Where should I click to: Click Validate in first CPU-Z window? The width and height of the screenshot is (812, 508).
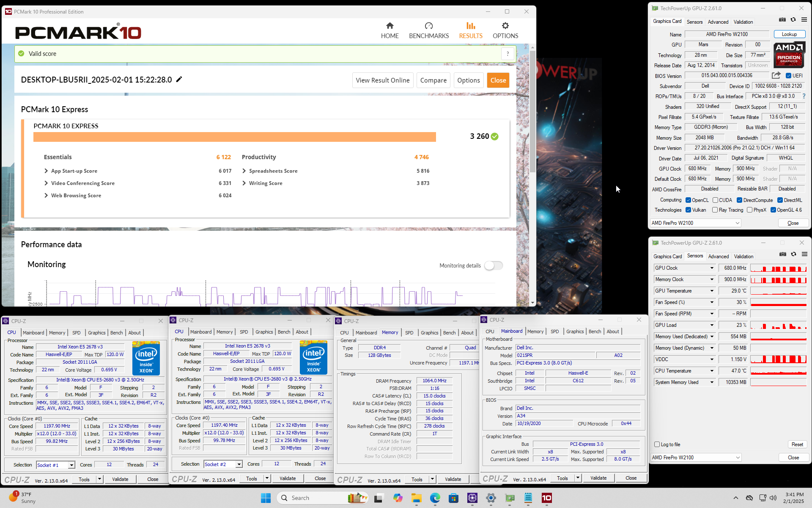point(120,479)
